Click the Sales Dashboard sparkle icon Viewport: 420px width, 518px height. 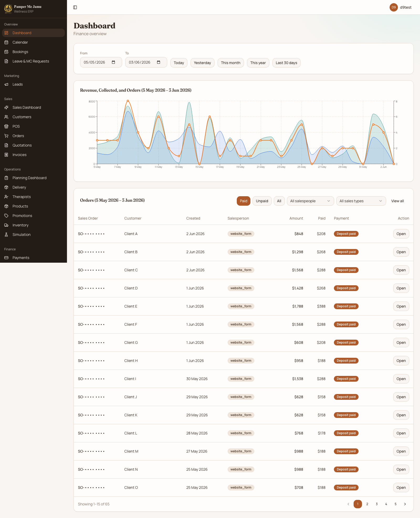click(x=6, y=107)
